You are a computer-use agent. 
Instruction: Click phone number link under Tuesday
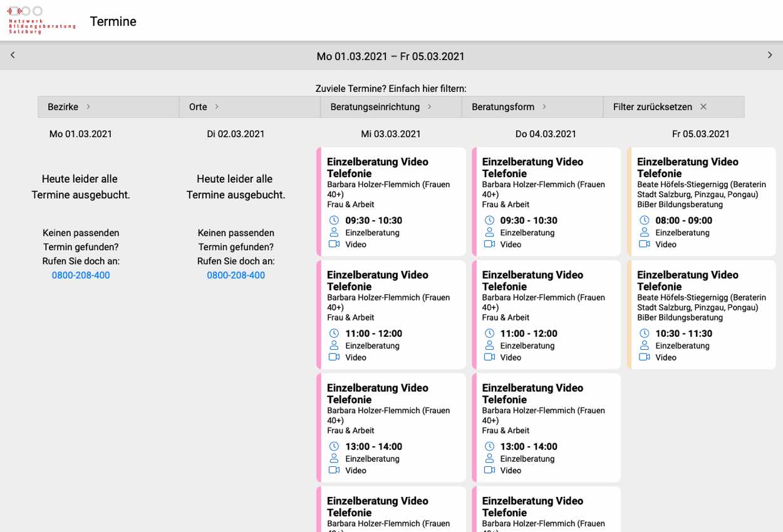[236, 275]
